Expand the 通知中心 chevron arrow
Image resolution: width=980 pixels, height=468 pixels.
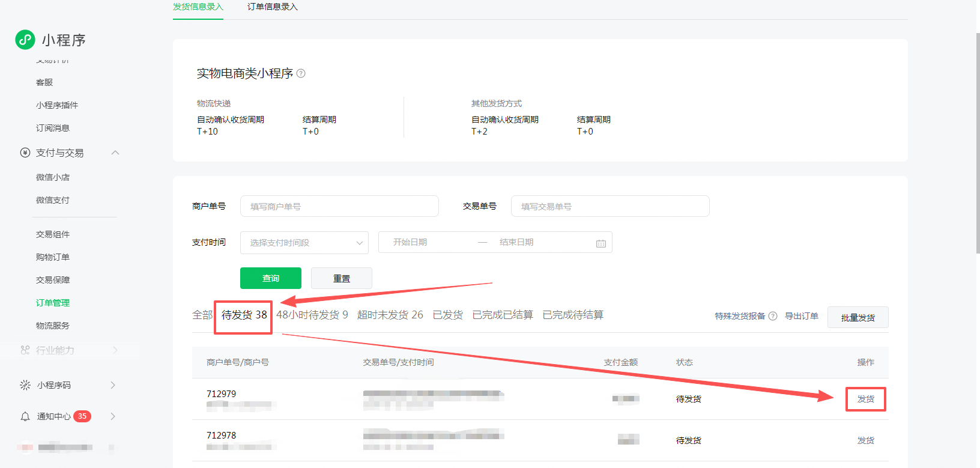113,416
